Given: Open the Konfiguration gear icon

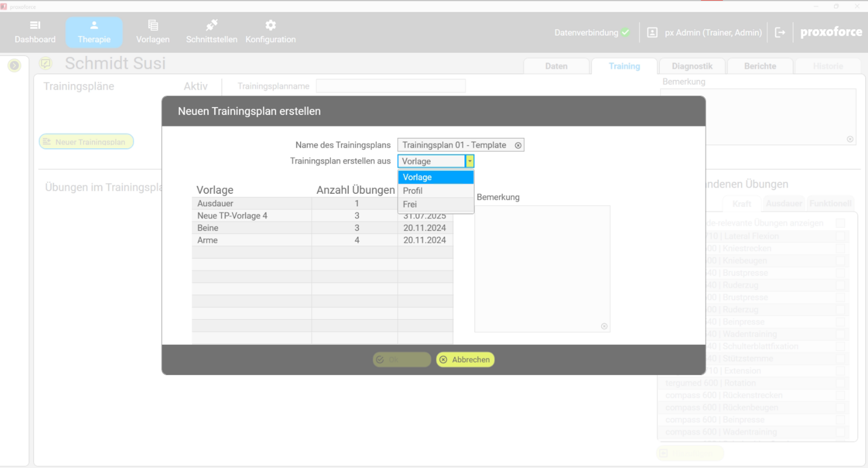Looking at the screenshot, I should coord(270,26).
